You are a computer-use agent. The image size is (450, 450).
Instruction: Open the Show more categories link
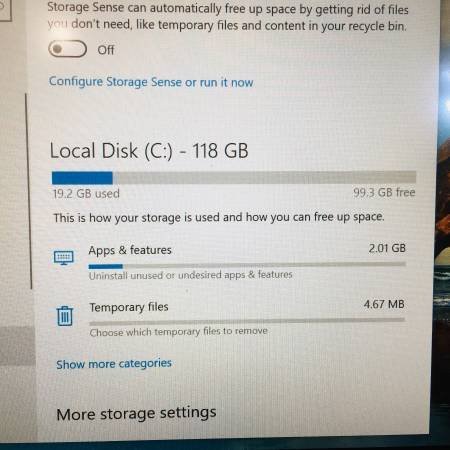coord(114,364)
